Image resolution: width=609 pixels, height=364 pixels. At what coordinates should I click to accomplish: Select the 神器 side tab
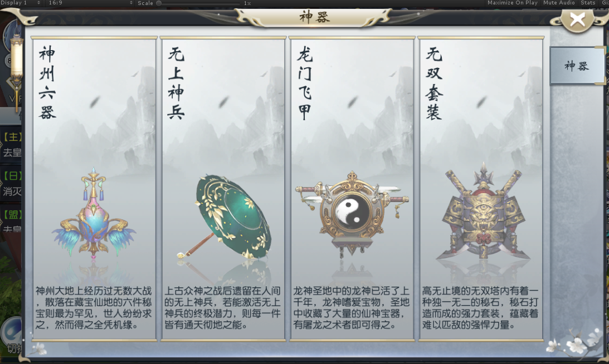577,66
